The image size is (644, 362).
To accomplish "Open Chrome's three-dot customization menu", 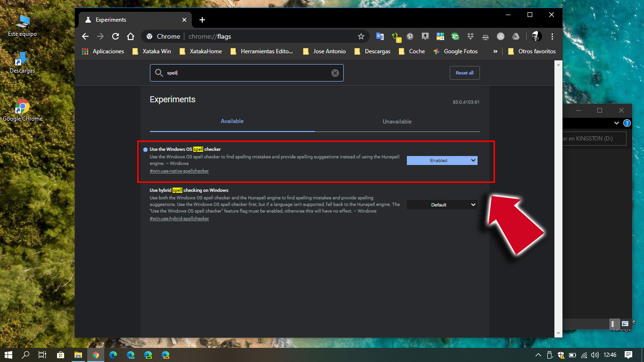I will click(552, 36).
